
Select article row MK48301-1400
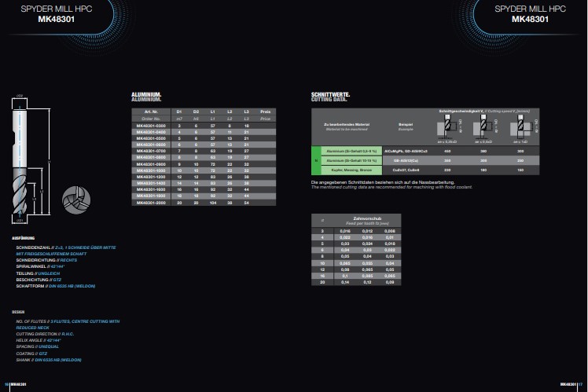click(x=204, y=184)
